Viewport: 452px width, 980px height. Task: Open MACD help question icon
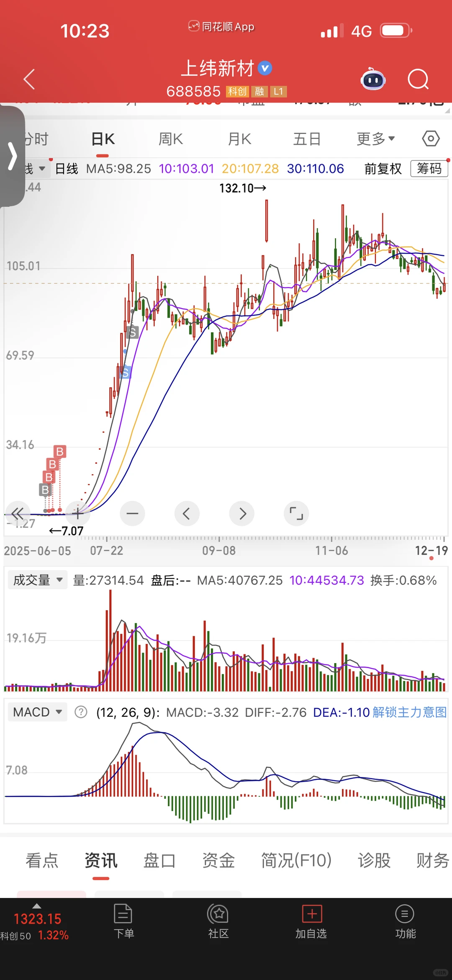click(81, 712)
